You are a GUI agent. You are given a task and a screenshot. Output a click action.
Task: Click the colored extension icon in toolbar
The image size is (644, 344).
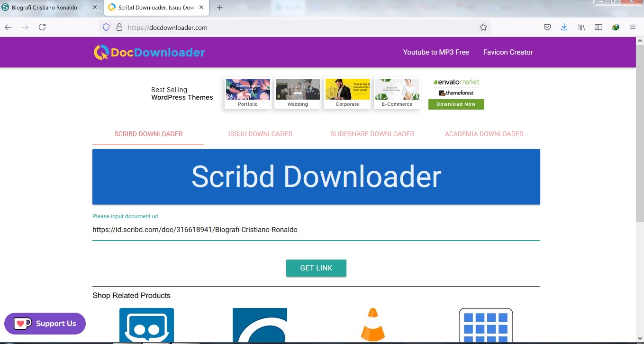616,28
